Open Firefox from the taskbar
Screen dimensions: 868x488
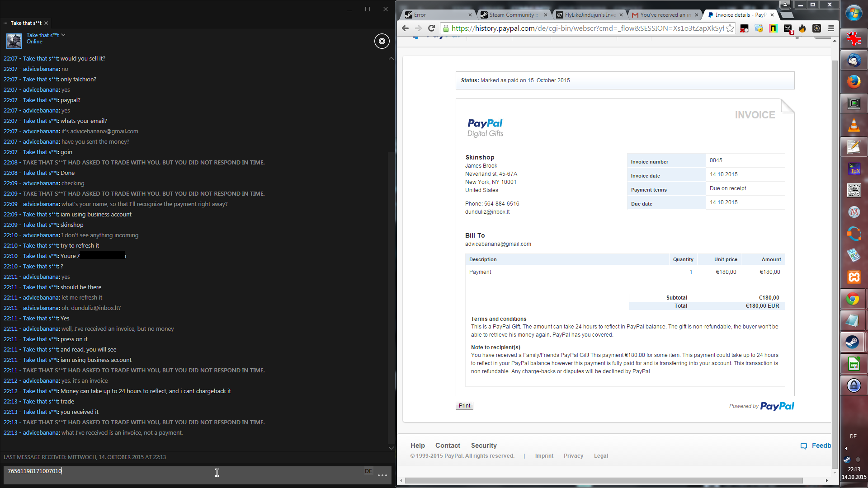click(x=853, y=82)
